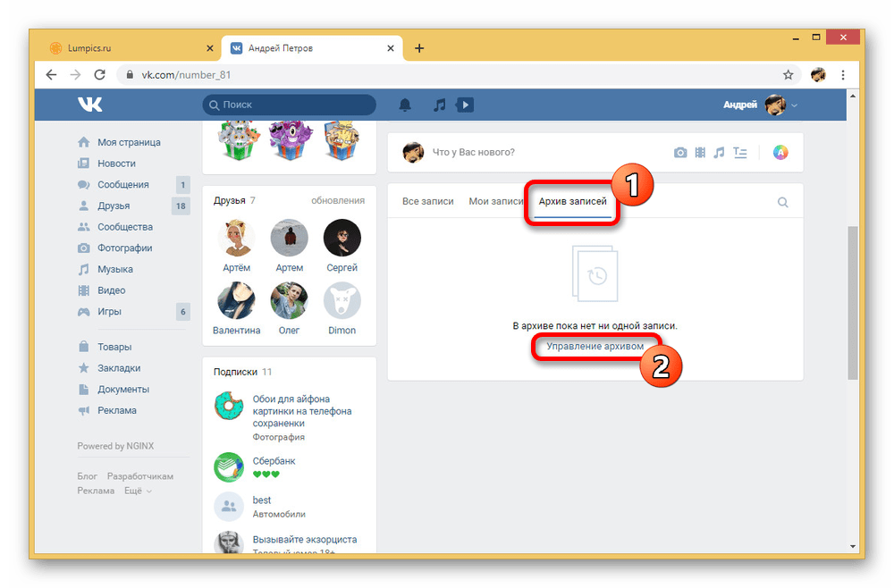Click the Что у Вас нового field
894x588 pixels.
tap(473, 152)
